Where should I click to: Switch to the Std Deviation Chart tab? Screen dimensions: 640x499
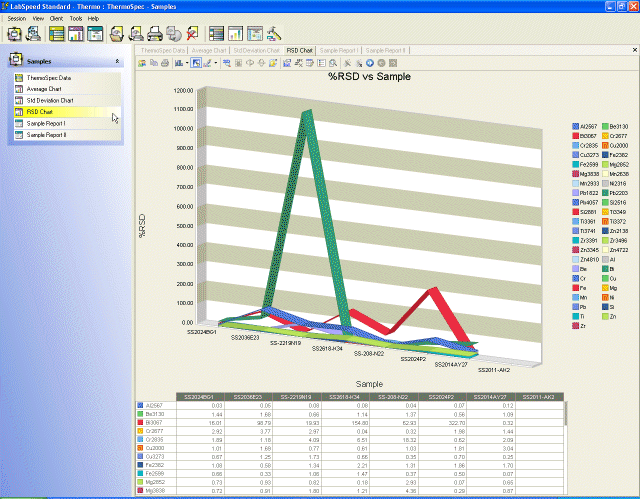(256, 51)
